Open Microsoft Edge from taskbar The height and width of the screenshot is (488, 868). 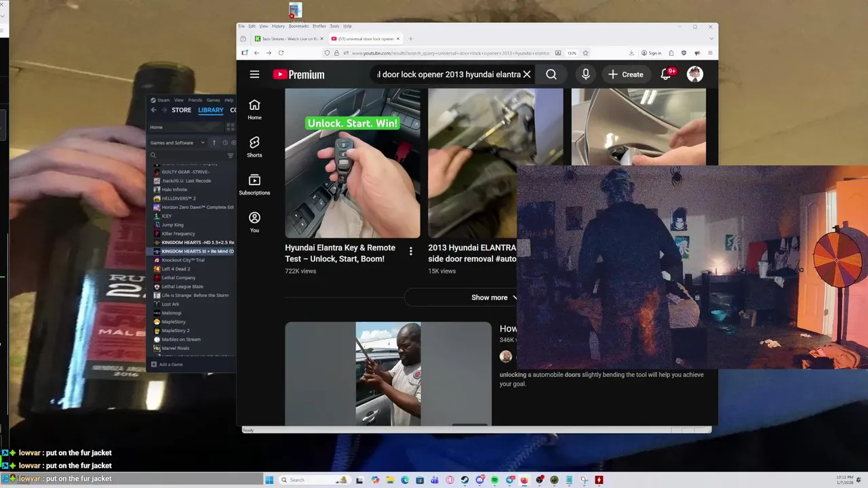pos(405,480)
